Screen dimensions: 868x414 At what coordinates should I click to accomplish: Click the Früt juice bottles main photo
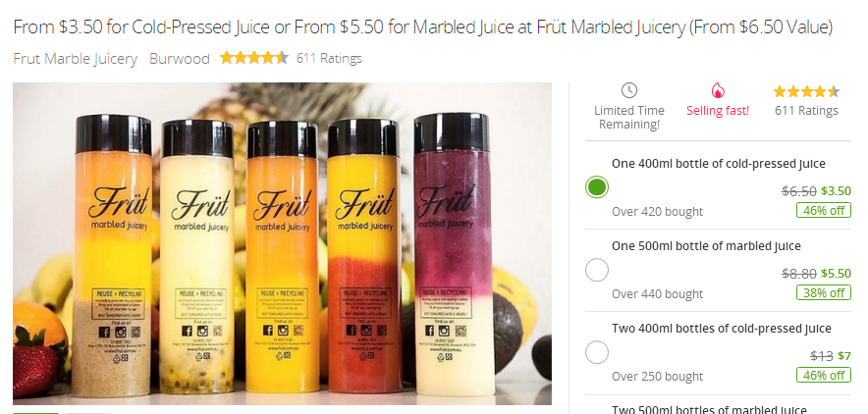click(x=283, y=243)
